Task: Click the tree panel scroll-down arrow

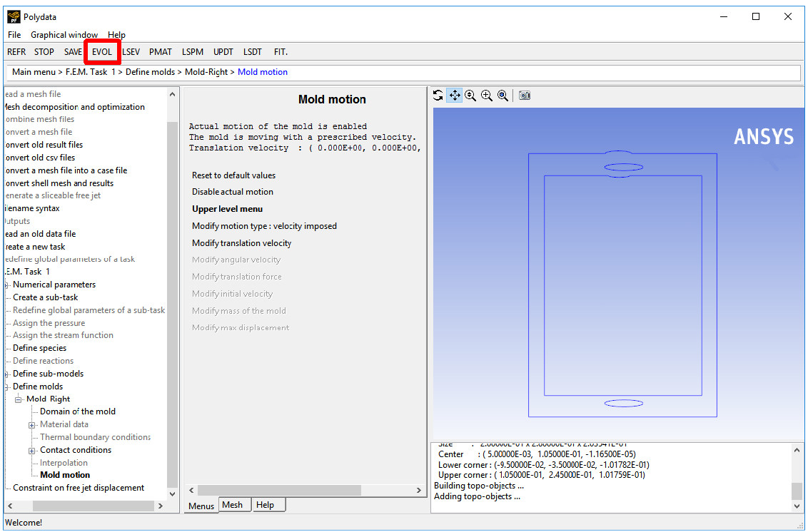Action: [x=172, y=493]
